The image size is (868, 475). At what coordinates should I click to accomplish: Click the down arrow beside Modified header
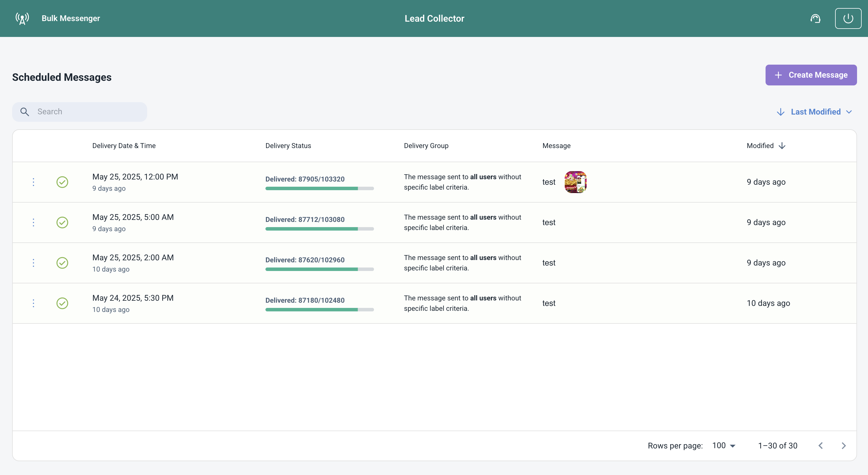click(x=782, y=145)
